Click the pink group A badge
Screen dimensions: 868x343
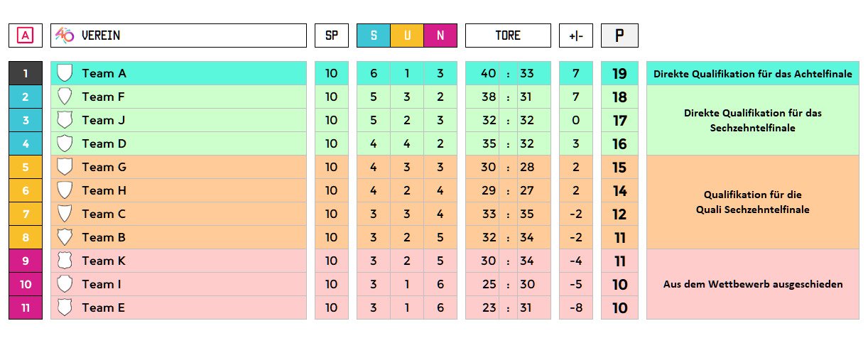coord(26,36)
